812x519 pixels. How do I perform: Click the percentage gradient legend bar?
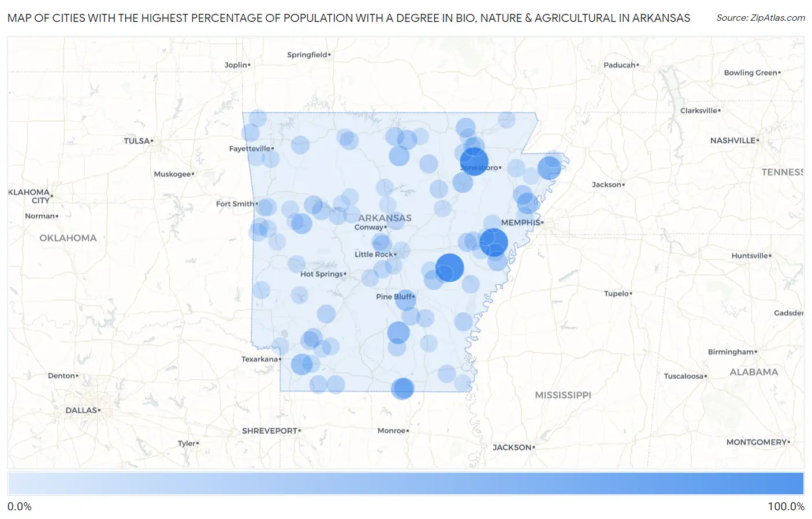[x=405, y=483]
